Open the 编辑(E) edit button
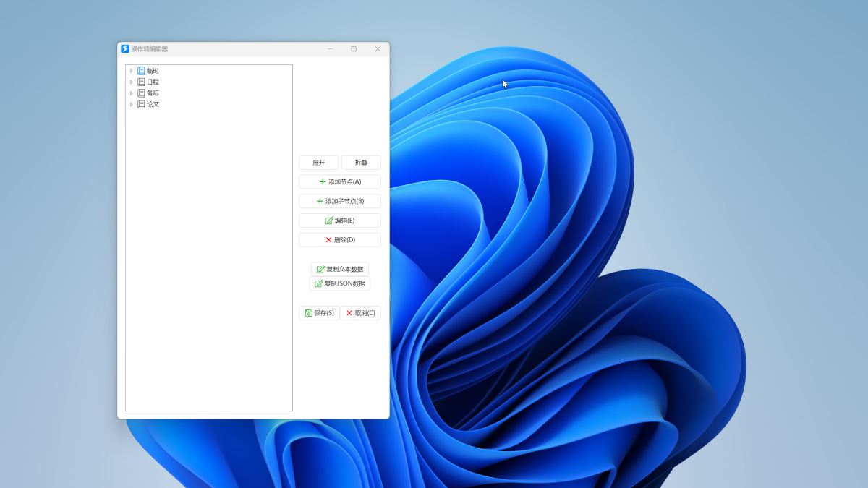This screenshot has height=488, width=868. [340, 221]
